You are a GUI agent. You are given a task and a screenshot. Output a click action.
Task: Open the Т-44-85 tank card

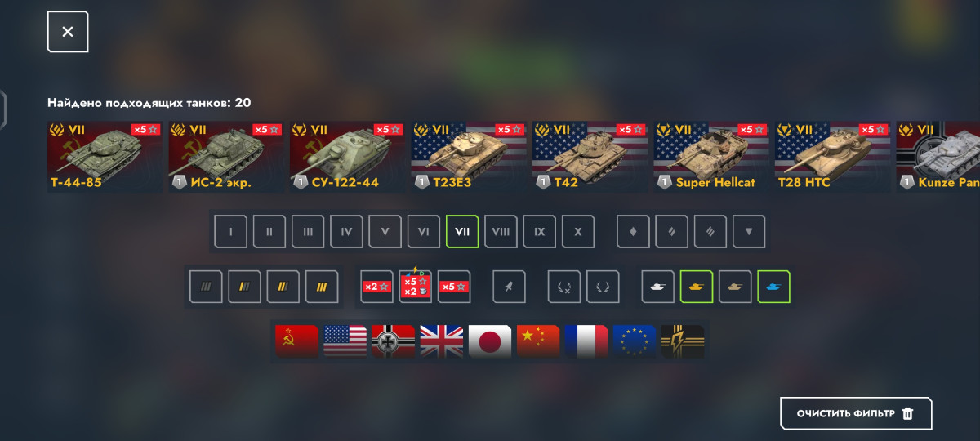click(x=105, y=157)
